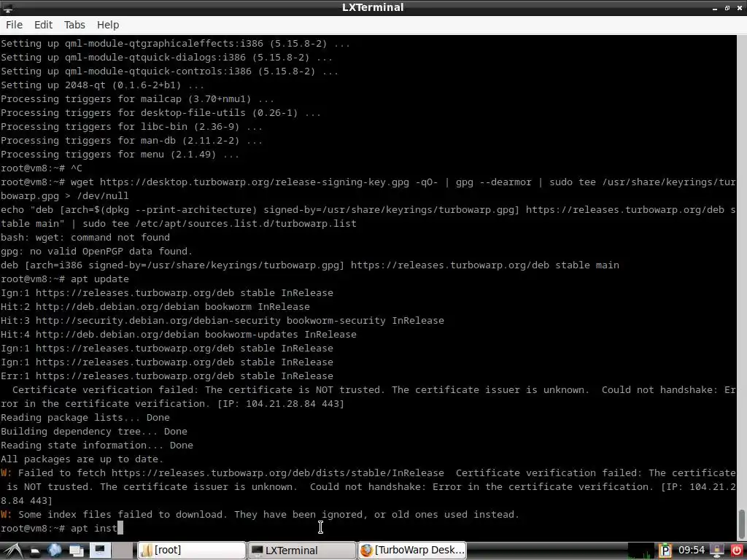Click 'Setting up qml-module-qtquick-controls:i386' line

click(169, 71)
